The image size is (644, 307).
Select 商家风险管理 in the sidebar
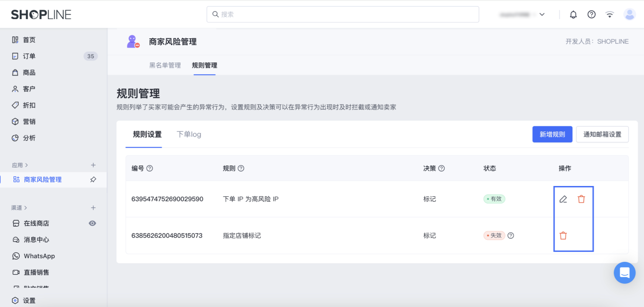click(43, 180)
